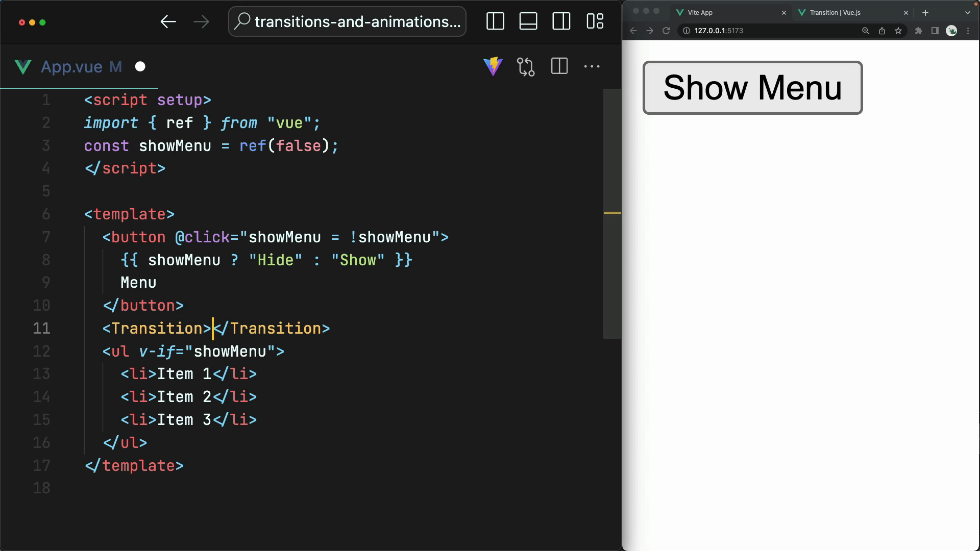Click the Item 3 list line
980x551 pixels.
pyautogui.click(x=189, y=420)
